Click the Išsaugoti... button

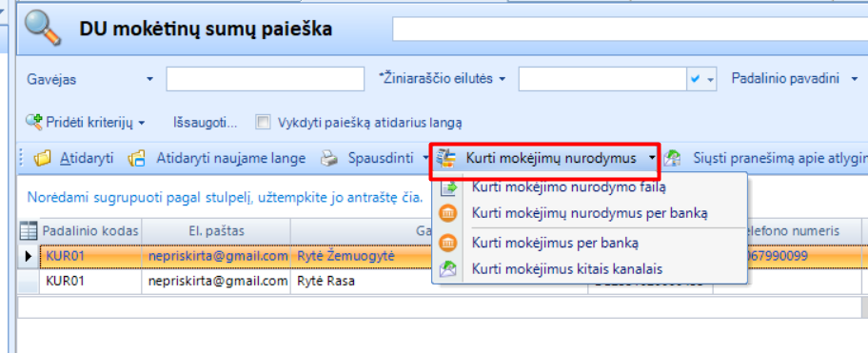[206, 123]
